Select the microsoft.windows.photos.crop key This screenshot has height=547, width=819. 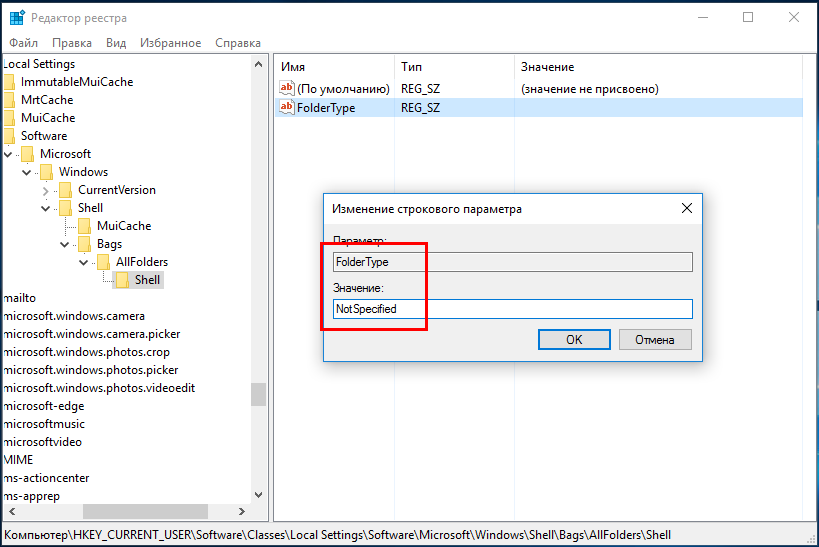(87, 352)
